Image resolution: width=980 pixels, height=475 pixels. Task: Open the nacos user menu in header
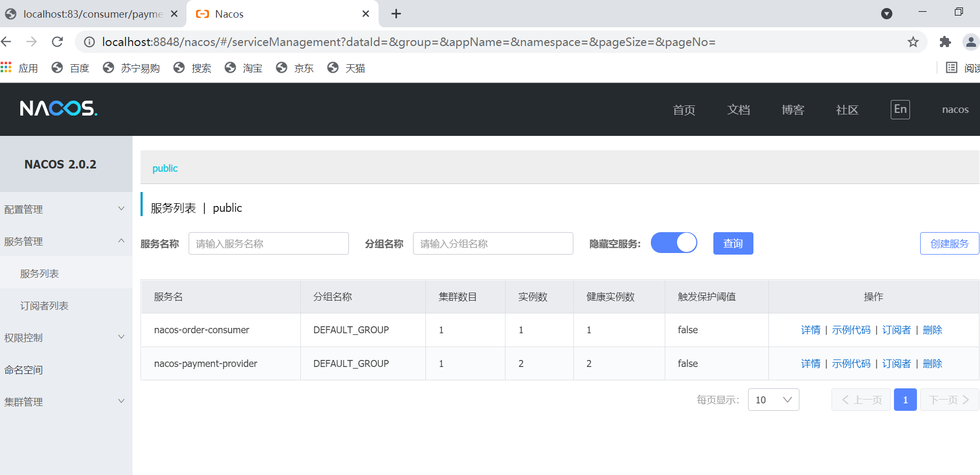tap(955, 110)
